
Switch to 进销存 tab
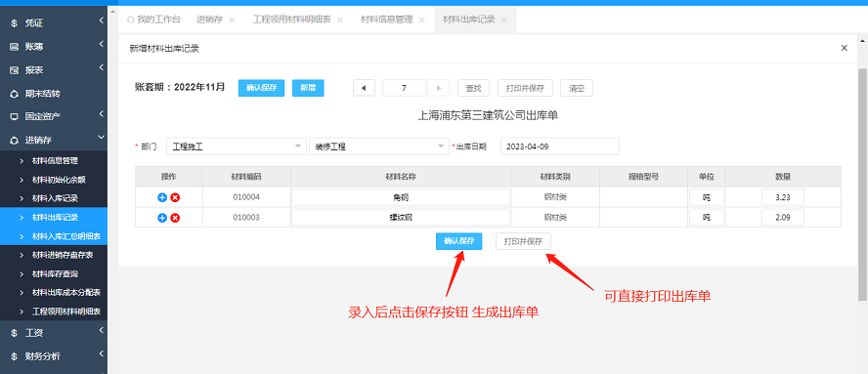coord(210,20)
